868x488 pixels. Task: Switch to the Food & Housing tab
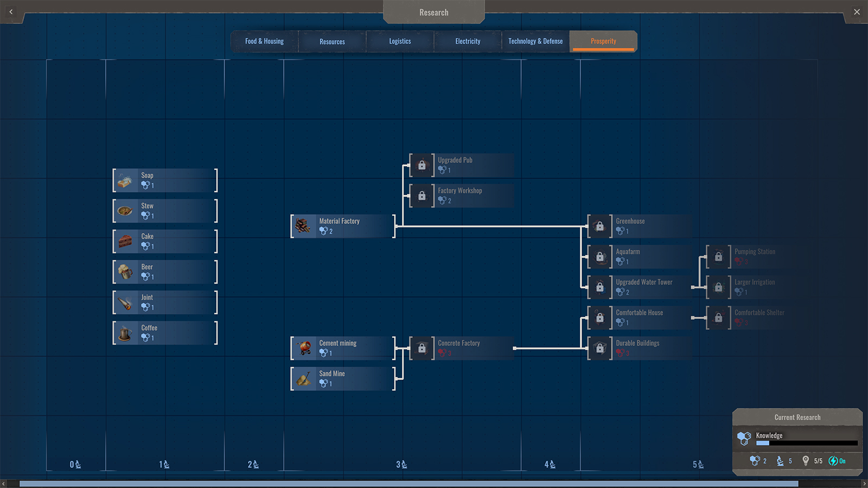click(264, 41)
